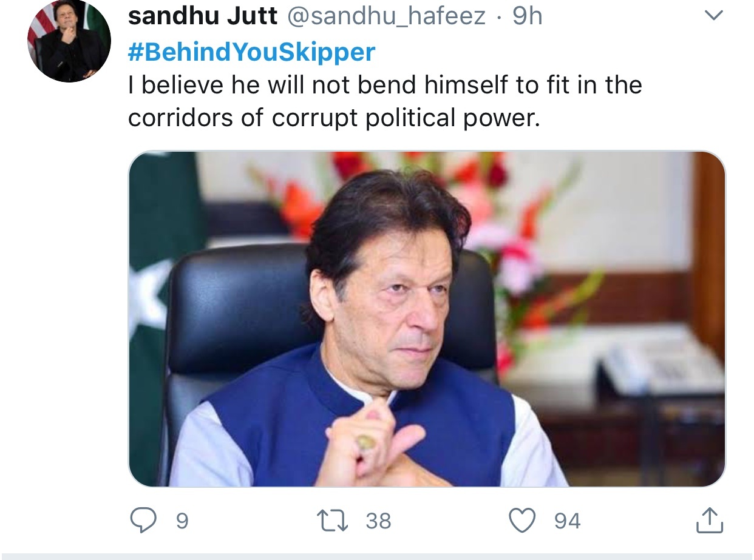This screenshot has width=754, height=560.
Task: Tap the retweet count 38
Action: click(378, 521)
